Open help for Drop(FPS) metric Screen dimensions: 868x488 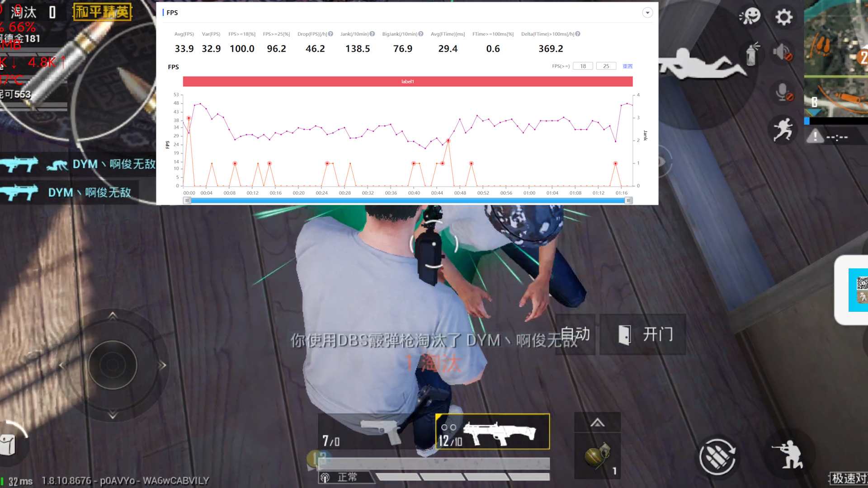330,34
